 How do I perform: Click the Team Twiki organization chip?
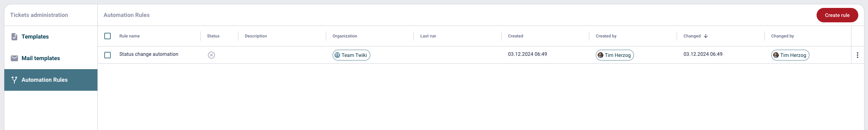(x=351, y=55)
